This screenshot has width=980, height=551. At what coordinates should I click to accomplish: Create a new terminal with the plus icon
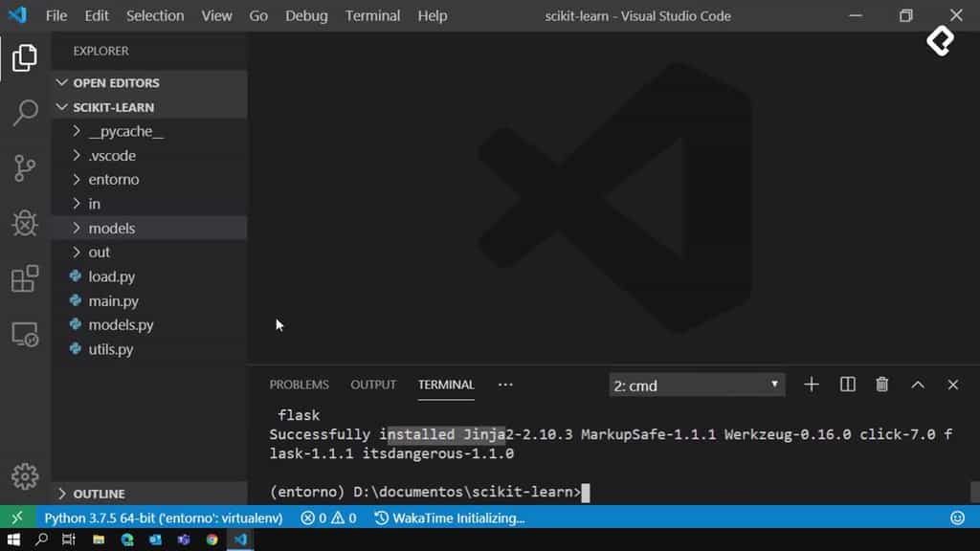(x=811, y=385)
